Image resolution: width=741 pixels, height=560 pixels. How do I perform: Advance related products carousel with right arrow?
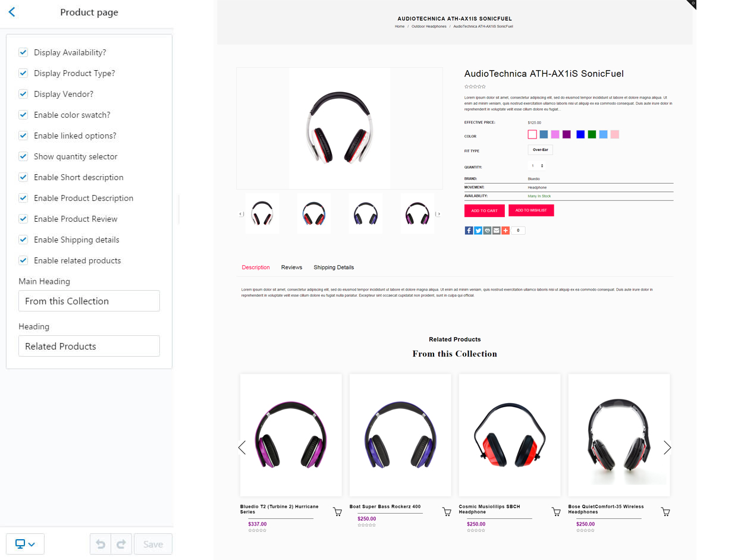point(667,448)
